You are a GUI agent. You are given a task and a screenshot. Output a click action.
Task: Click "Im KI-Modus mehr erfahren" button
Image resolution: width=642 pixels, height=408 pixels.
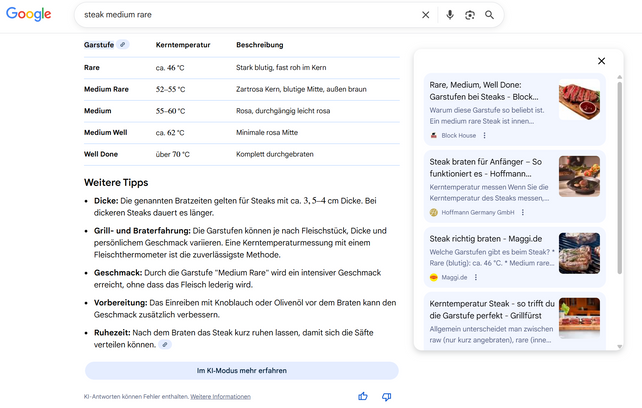click(x=241, y=371)
